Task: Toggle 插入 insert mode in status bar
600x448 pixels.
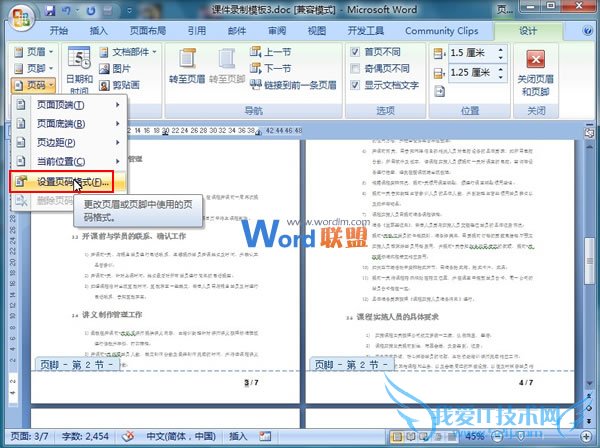Action: [x=238, y=436]
